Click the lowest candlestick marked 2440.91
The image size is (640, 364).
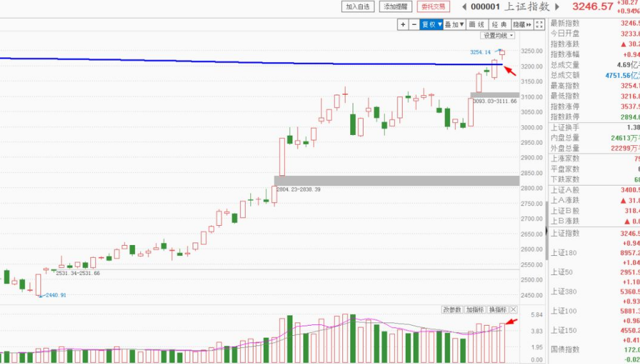[38, 285]
